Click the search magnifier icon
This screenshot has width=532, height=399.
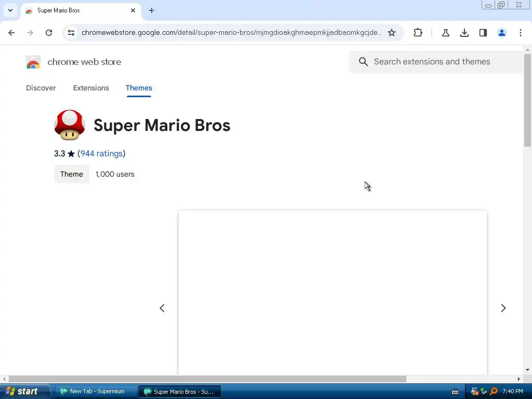tap(363, 61)
